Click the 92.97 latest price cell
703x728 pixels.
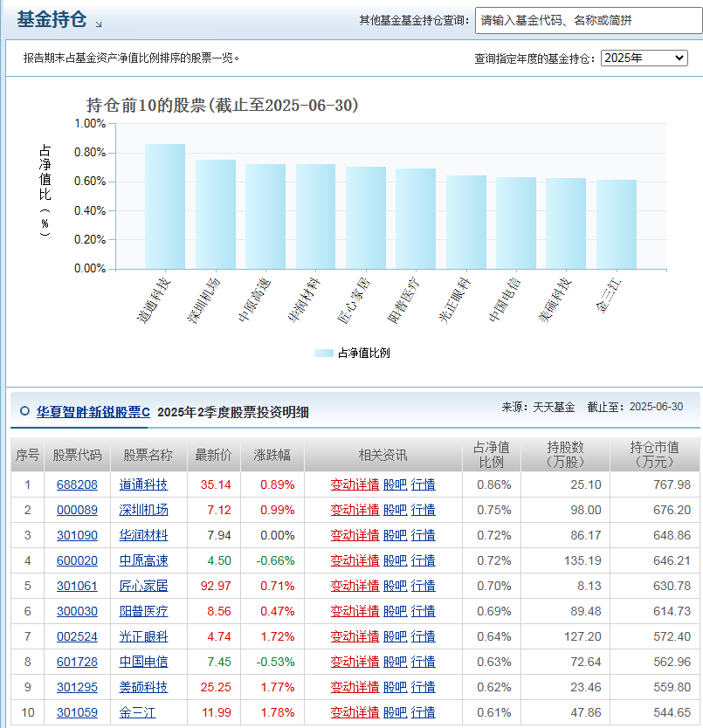[216, 586]
